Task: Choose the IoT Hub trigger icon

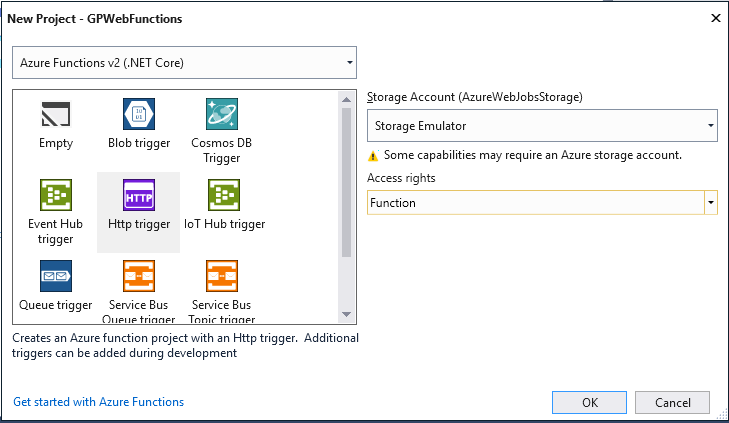Action: pos(224,195)
